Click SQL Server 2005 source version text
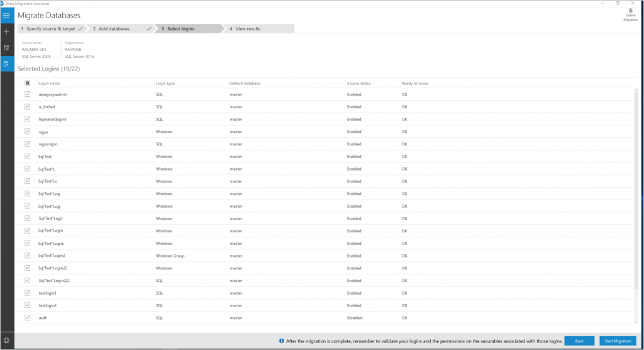644x350 pixels. [x=36, y=57]
